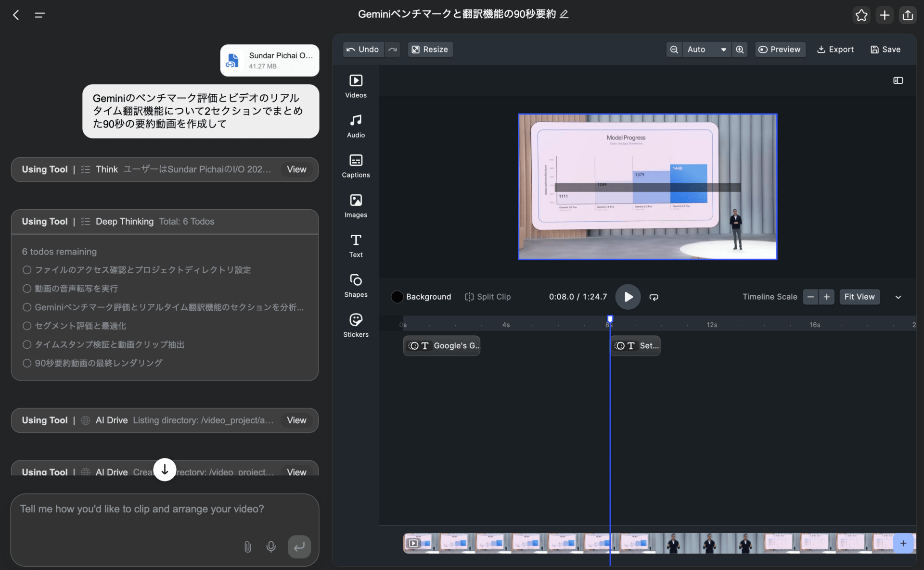This screenshot has width=924, height=570.
Task: Check the ファイルのアクセス確認 todo
Action: [27, 270]
